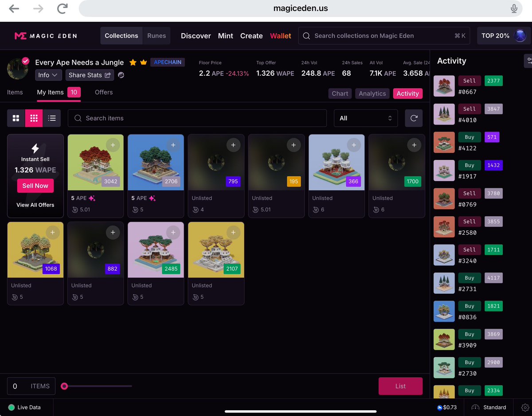Screen dimensions: 532x416
Task: Select item 366 using its plus button
Action: tap(354, 145)
